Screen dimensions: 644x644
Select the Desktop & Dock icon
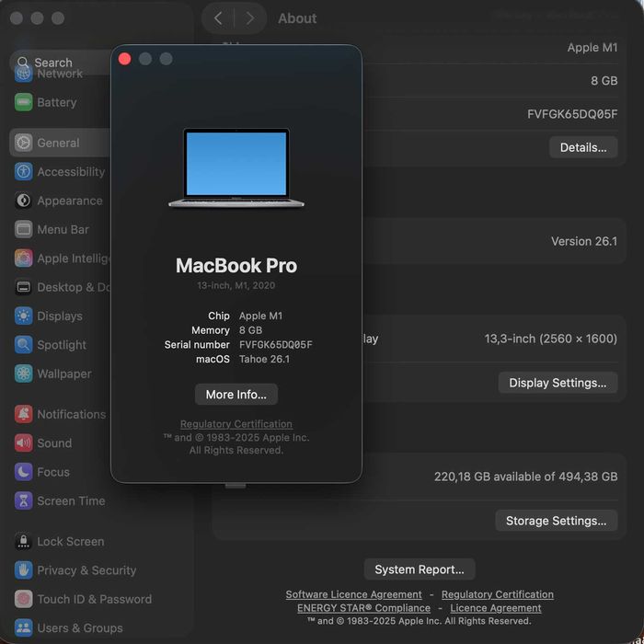pyautogui.click(x=23, y=287)
